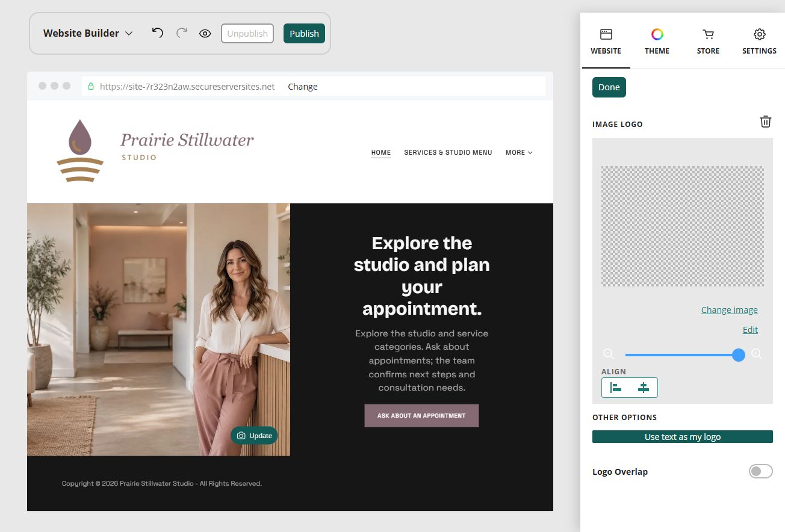Click the Unpublish button
Screen dimensions: 785x532
(247, 34)
